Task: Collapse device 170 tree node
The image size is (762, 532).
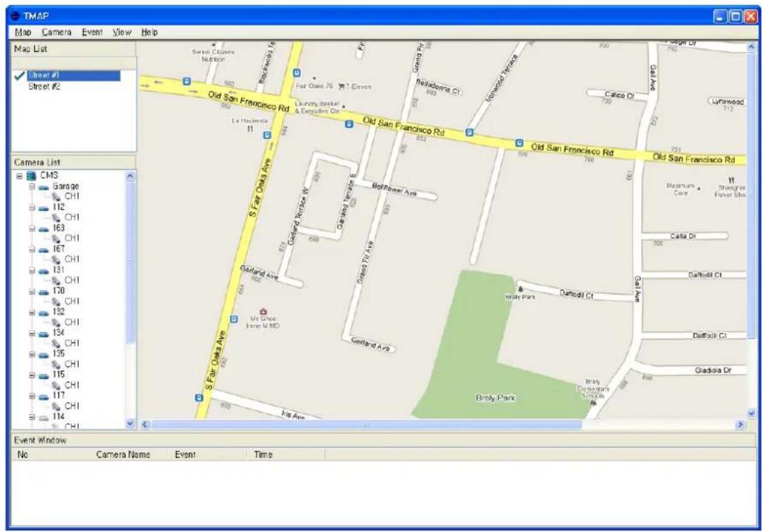Action: (x=32, y=291)
